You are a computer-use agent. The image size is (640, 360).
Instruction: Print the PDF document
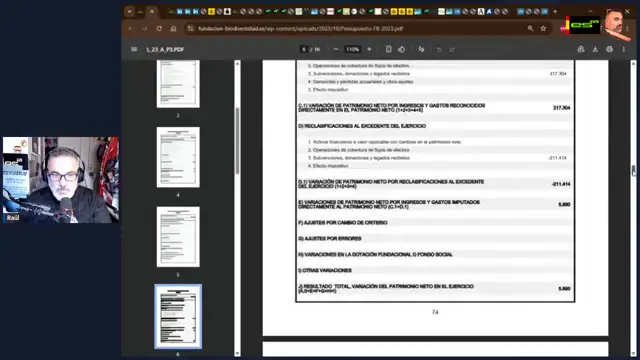(609, 49)
